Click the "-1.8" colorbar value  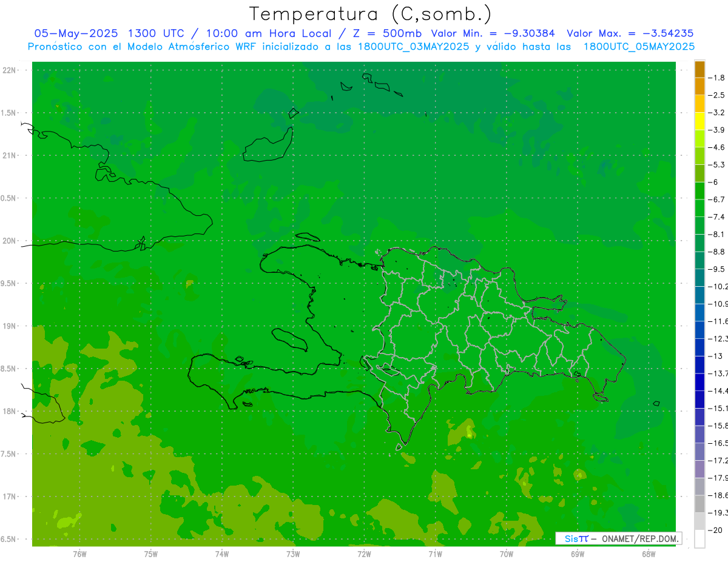click(717, 78)
